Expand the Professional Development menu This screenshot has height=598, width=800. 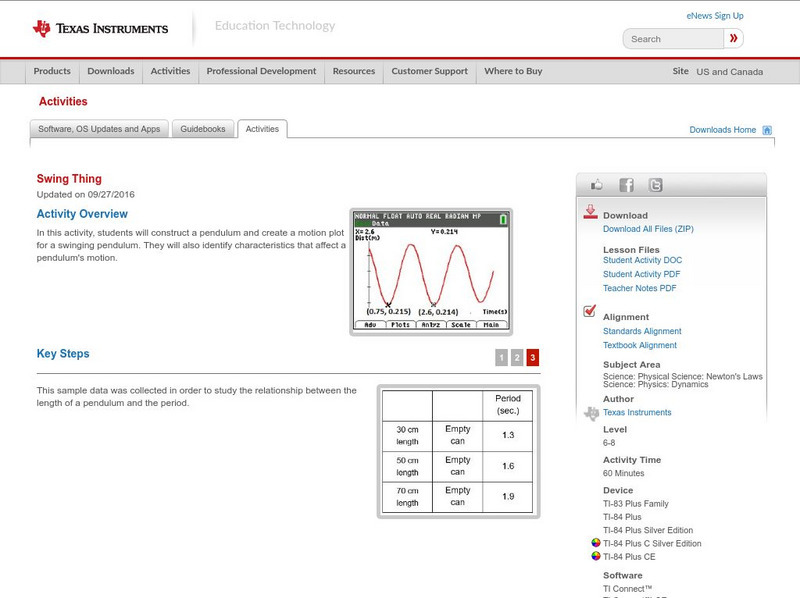tap(261, 71)
